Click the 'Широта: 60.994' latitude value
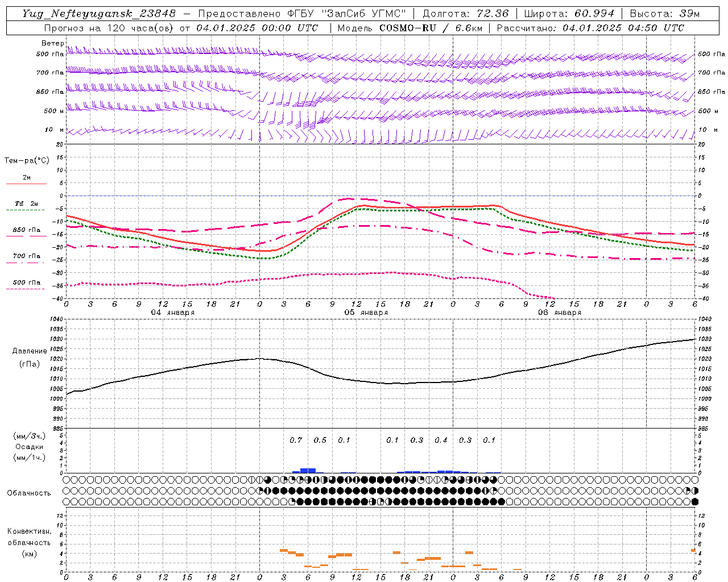 (x=569, y=14)
